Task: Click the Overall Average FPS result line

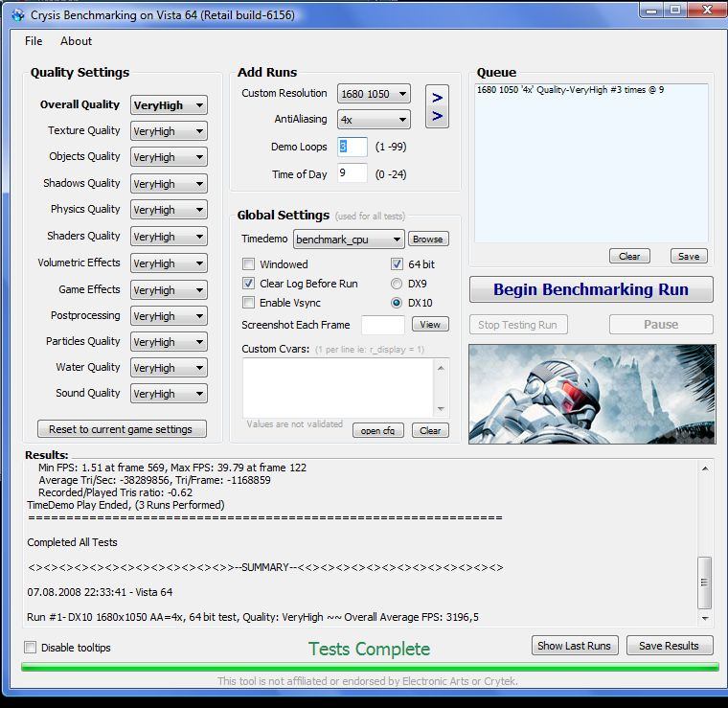Action: [253, 617]
